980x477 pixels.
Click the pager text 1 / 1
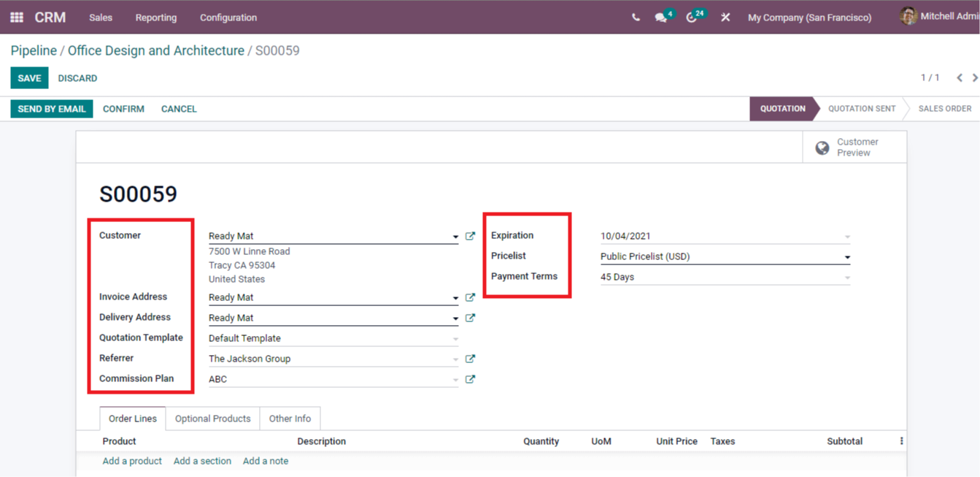click(930, 77)
